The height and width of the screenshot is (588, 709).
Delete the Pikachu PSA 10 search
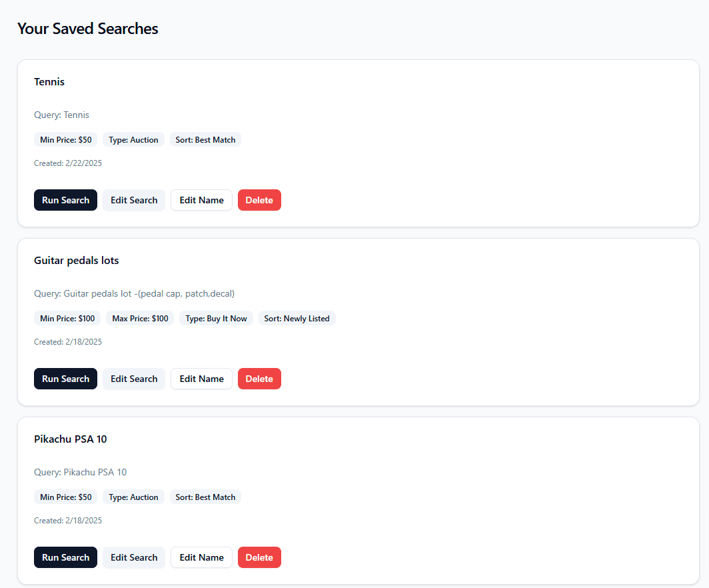tap(259, 557)
